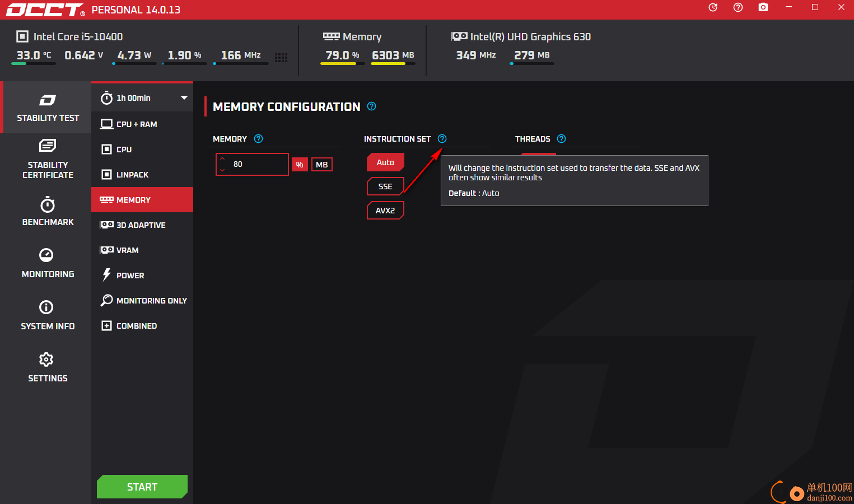Choose the SSE instruction set

click(385, 186)
